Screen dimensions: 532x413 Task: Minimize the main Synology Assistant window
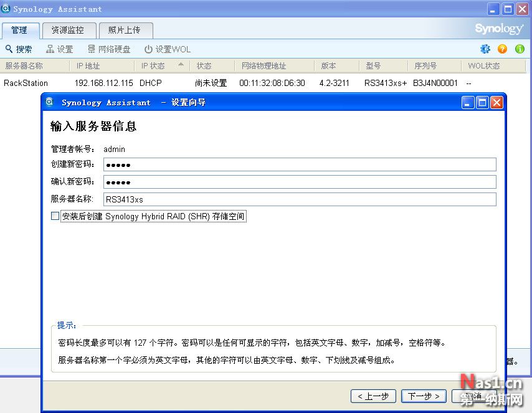click(x=493, y=9)
